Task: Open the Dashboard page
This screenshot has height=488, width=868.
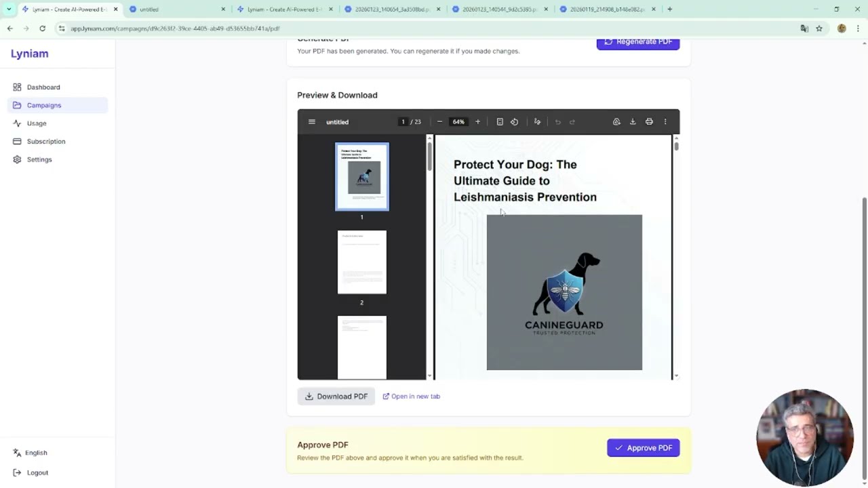Action: click(58, 87)
